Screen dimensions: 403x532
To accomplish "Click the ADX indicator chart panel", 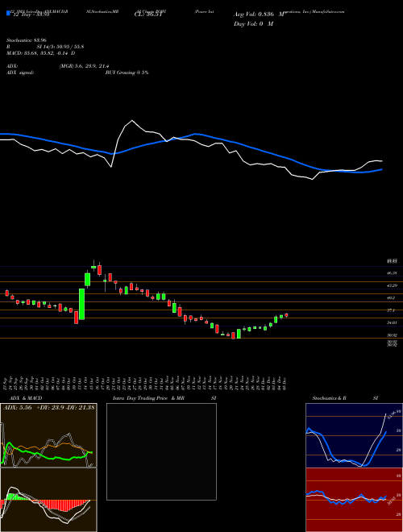I will pos(48,435).
